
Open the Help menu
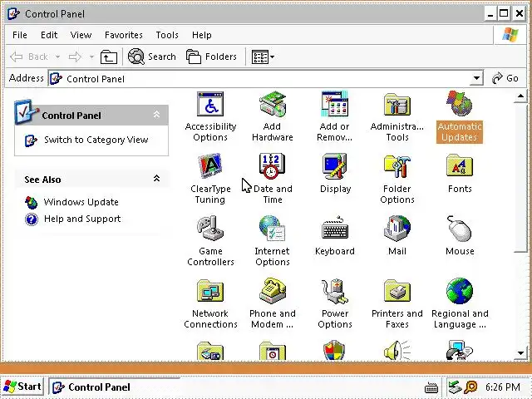pos(201,35)
